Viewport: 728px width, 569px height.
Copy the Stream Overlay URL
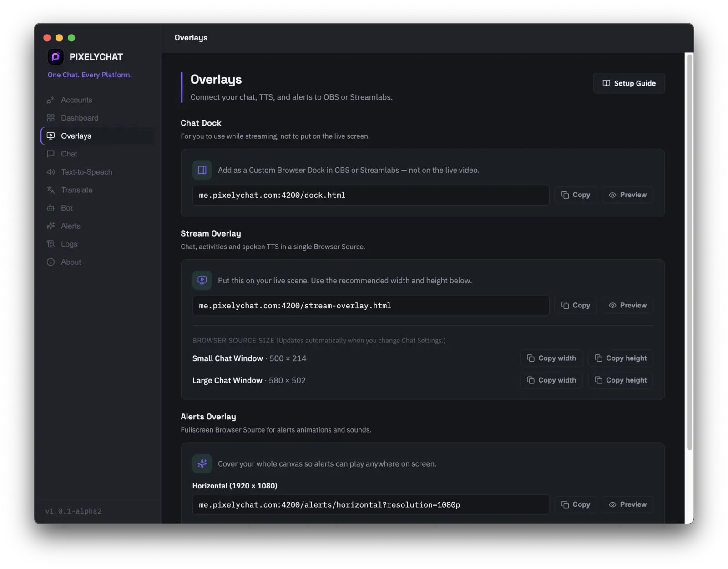[x=576, y=306]
